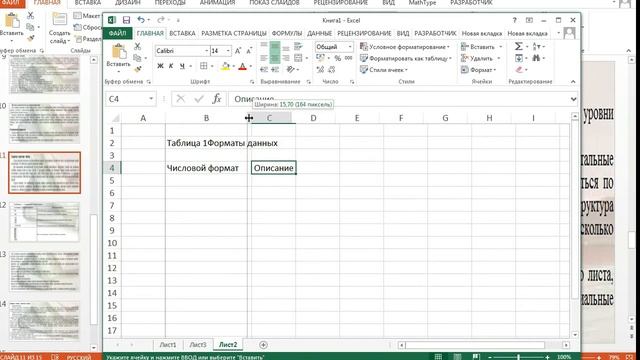Redo action in Excel quick access toolbar
Viewport: 640px width, 360px height.
pyautogui.click(x=160, y=20)
